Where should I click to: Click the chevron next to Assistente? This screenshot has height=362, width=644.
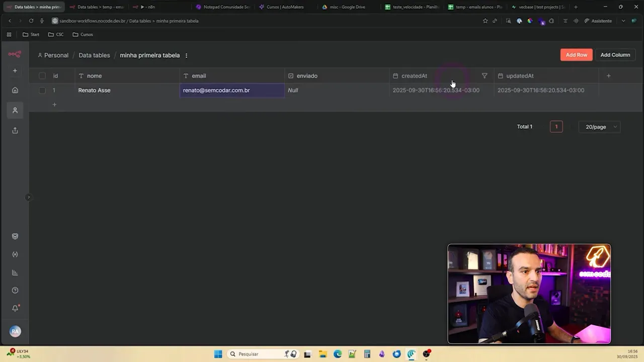(x=622, y=21)
